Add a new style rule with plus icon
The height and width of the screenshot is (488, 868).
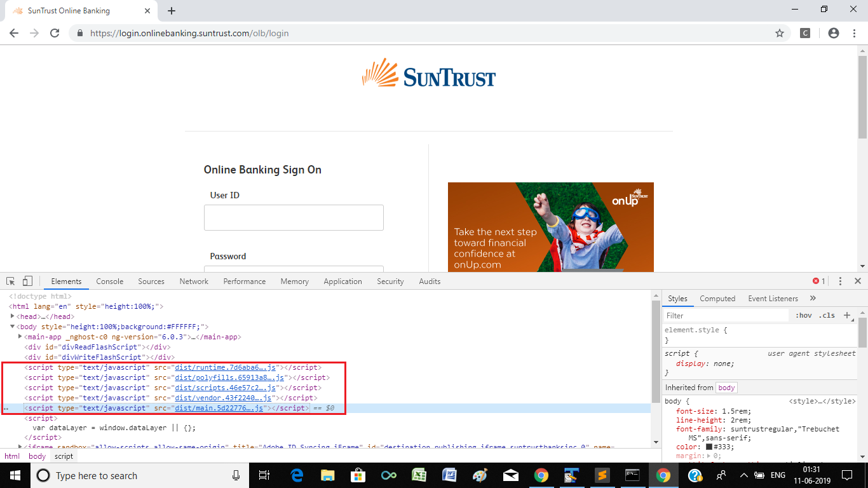pos(846,315)
